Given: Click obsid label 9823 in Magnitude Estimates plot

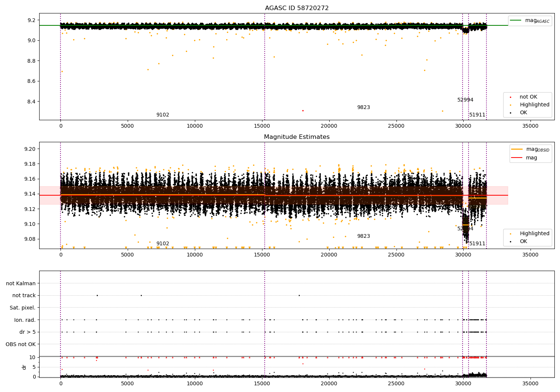Looking at the screenshot, I should pyautogui.click(x=364, y=236).
